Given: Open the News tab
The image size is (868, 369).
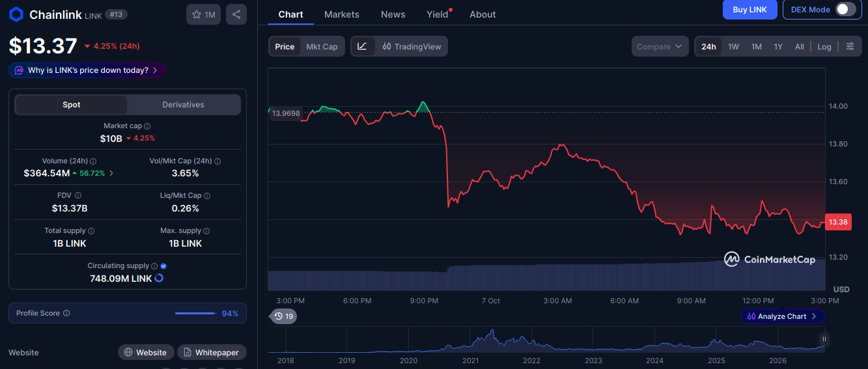Looking at the screenshot, I should coord(393,14).
